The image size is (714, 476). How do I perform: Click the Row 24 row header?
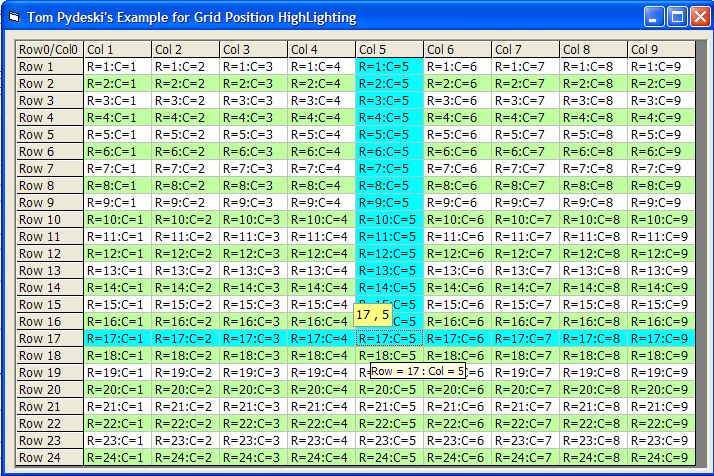(49, 457)
